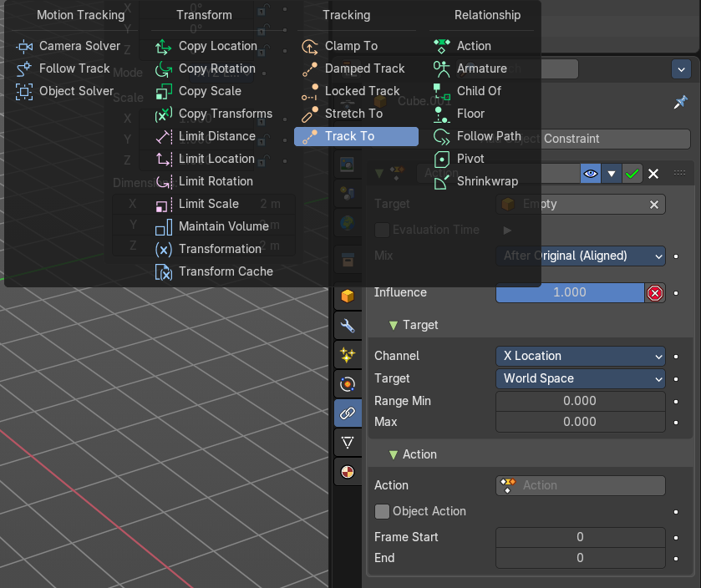Image resolution: width=701 pixels, height=588 pixels.
Task: Animate Frame Start property dot
Action: 676,538
